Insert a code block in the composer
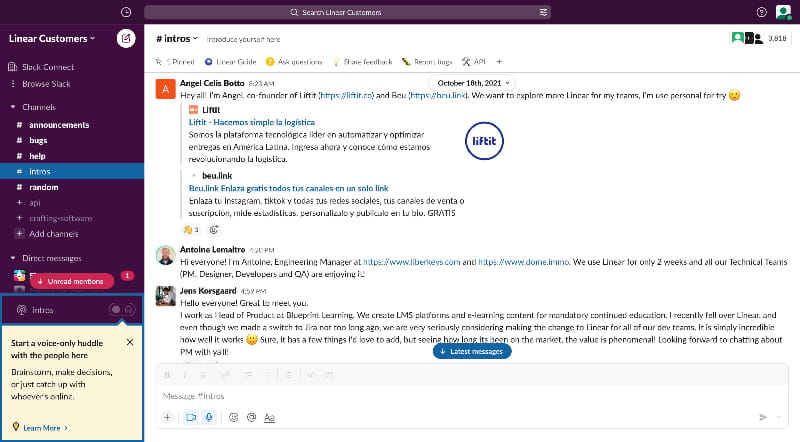Image resolution: width=800 pixels, height=442 pixels. [x=330, y=375]
